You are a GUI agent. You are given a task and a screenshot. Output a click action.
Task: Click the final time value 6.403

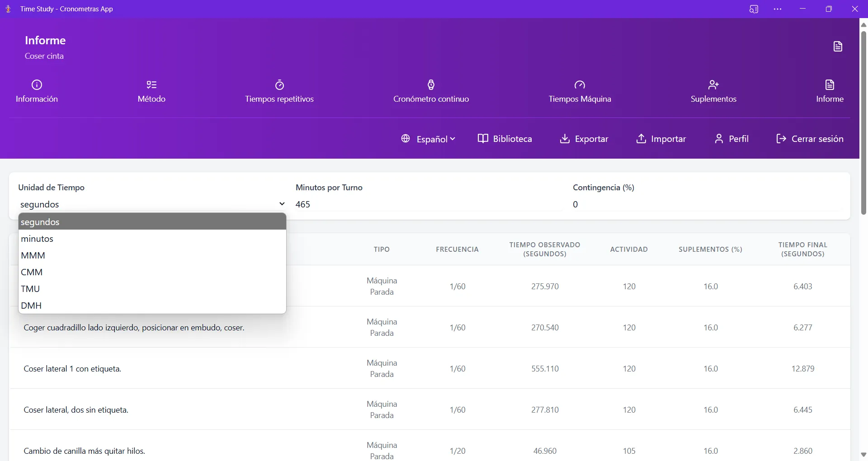[803, 287]
